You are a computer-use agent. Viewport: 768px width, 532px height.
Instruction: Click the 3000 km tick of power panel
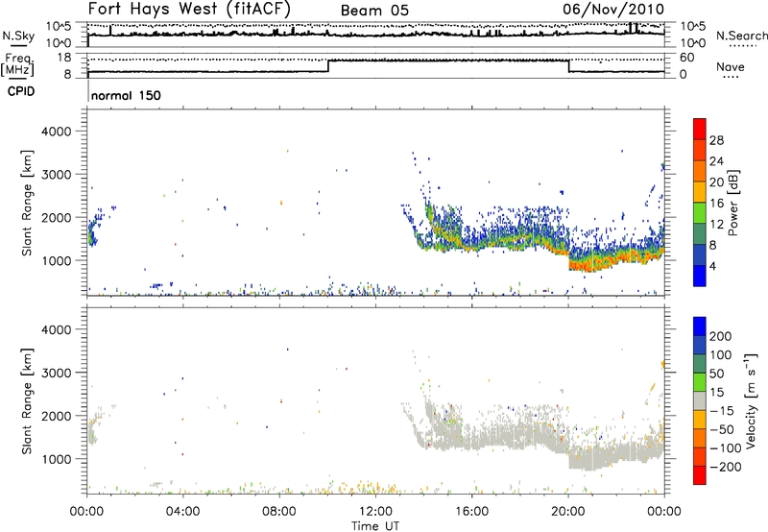tap(57, 175)
